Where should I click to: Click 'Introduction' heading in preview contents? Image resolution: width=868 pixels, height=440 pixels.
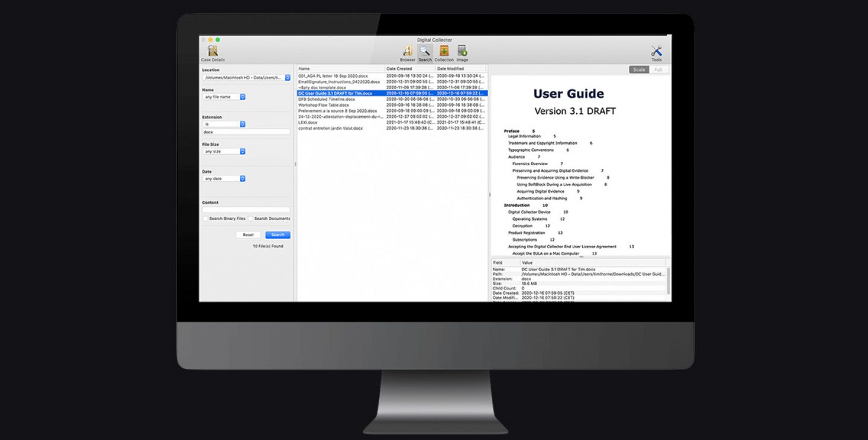(517, 206)
